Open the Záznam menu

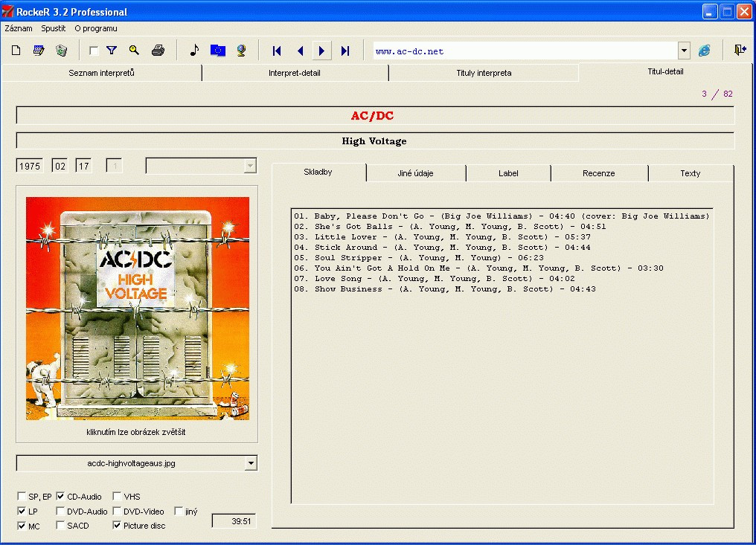pos(19,28)
